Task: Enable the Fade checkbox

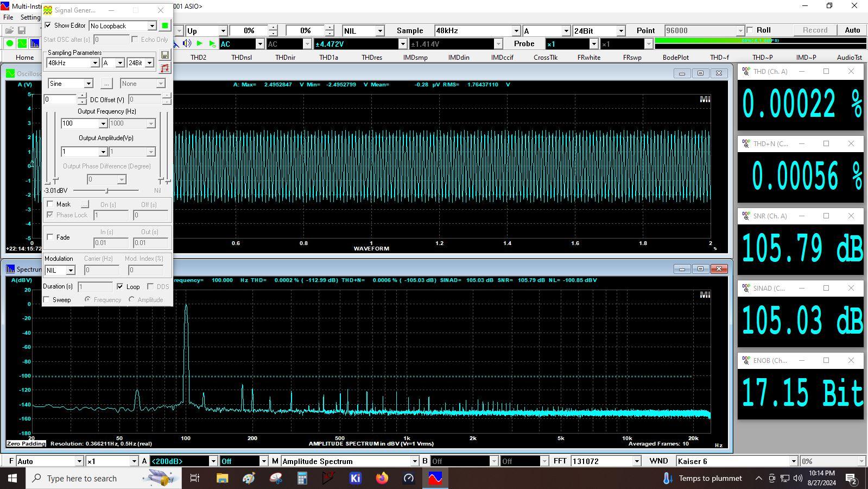Action: point(50,237)
